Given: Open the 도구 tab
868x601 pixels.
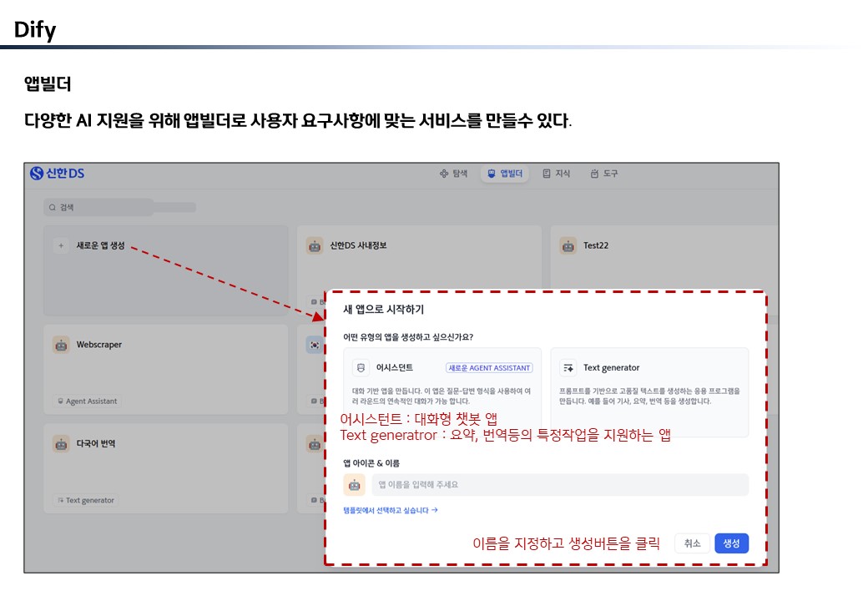Looking at the screenshot, I should pos(604,174).
